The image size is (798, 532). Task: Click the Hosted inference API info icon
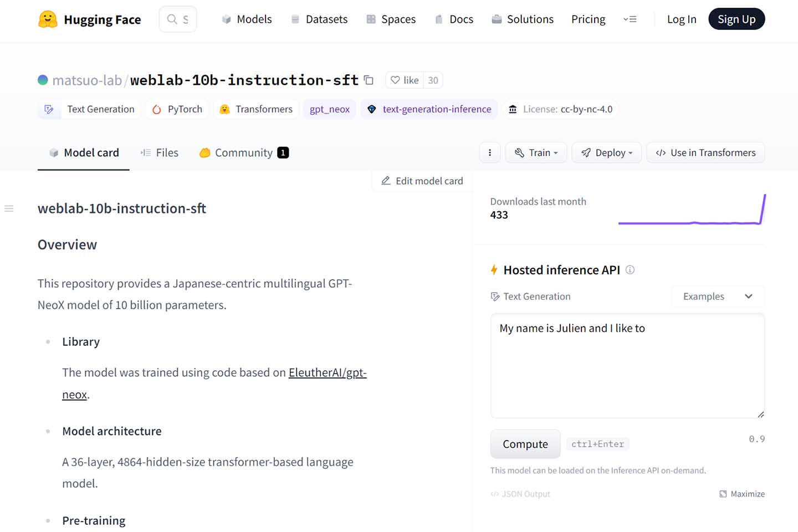click(630, 270)
